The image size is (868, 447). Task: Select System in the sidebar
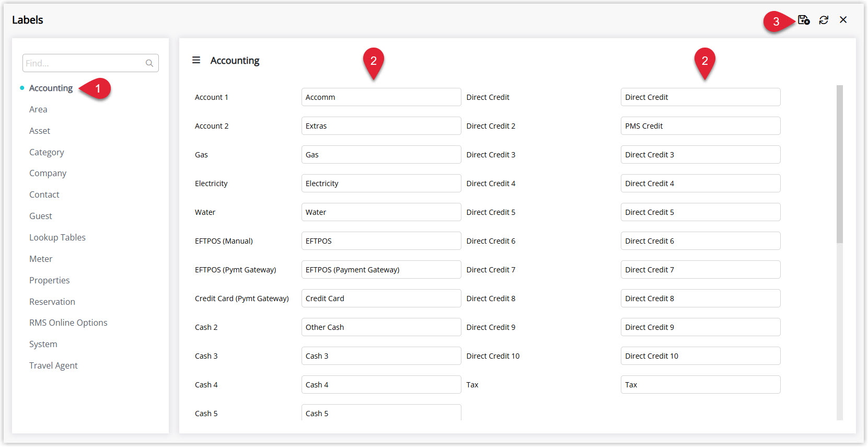click(43, 344)
